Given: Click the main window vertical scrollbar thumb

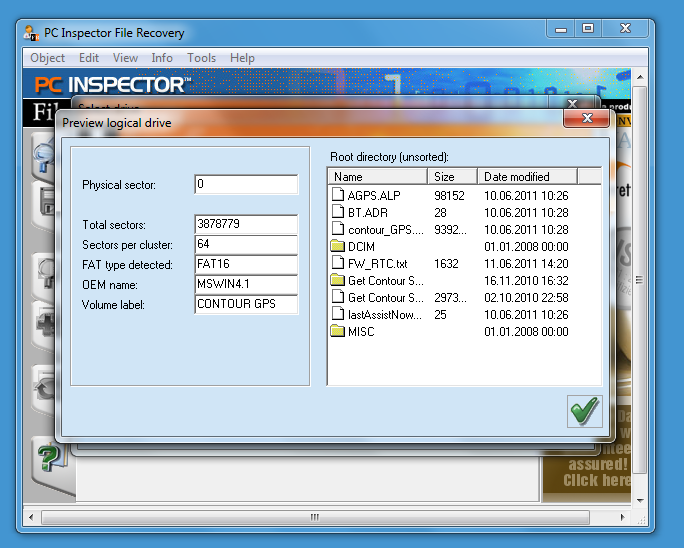Looking at the screenshot, I should pos(640,280).
